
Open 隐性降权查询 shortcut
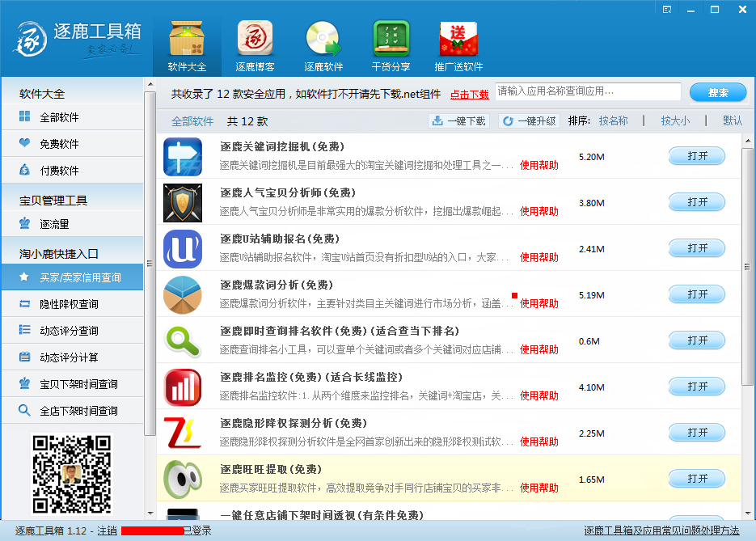[x=72, y=304]
